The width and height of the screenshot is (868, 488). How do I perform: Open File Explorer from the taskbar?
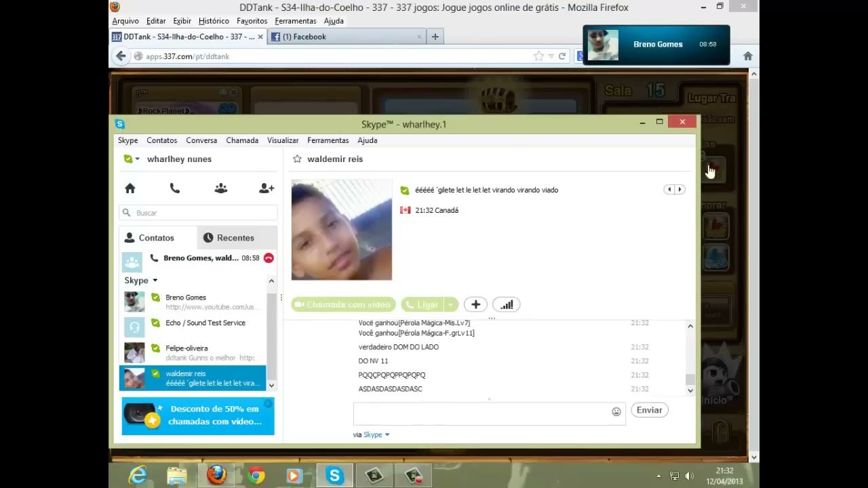coord(177,476)
